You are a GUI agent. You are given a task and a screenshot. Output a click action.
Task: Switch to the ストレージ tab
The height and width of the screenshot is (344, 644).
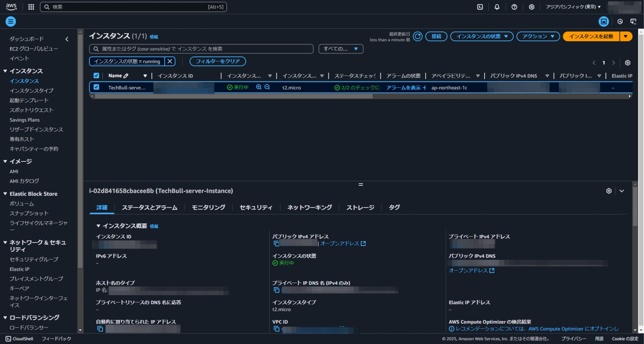[x=360, y=207]
